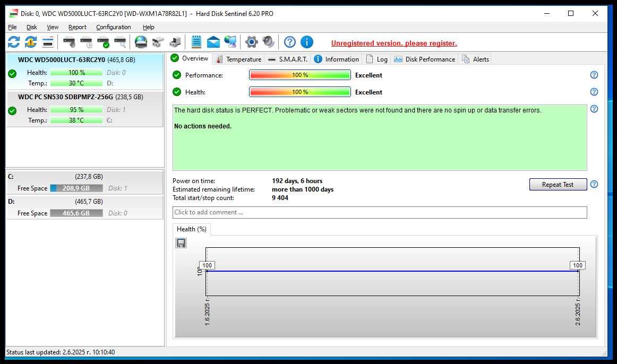This screenshot has height=364, width=617.
Task: Click green status check of WDC WD5000LUCT disk
Action: tap(12, 74)
